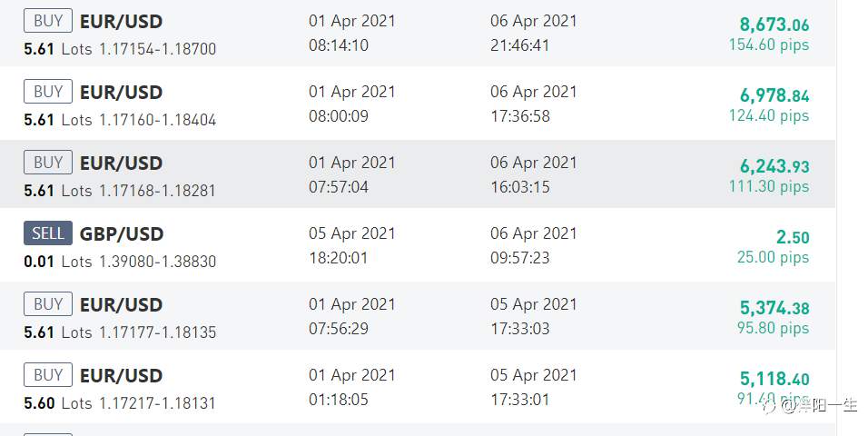This screenshot has height=436, width=868.
Task: Click the BUY badge of the 1.17177-1.18135 trade
Action: point(48,304)
